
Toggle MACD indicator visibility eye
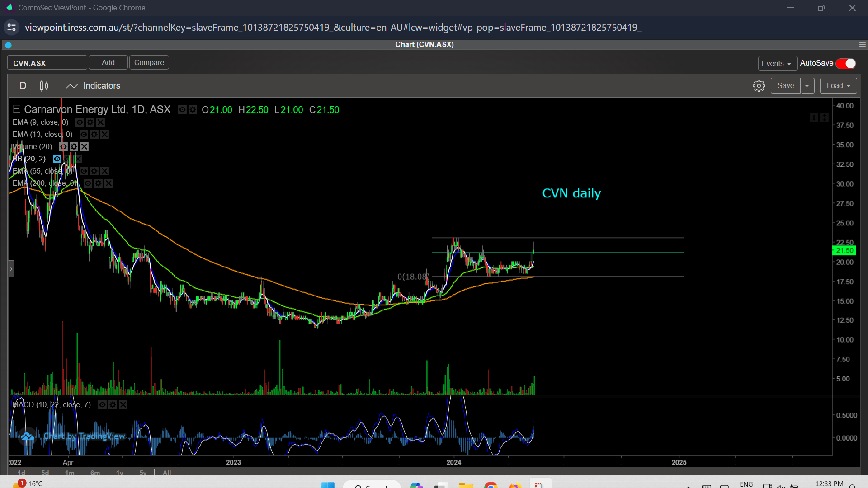click(x=102, y=404)
